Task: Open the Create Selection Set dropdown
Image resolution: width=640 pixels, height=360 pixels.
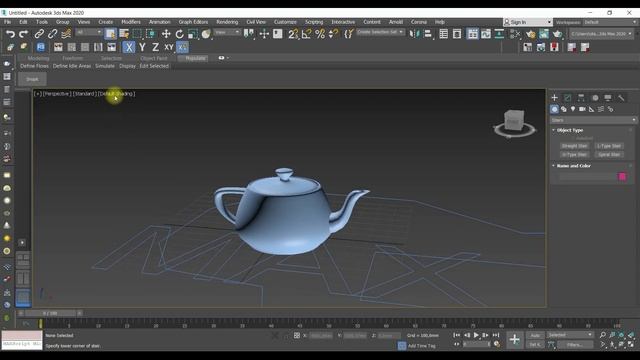Action: tap(380, 32)
